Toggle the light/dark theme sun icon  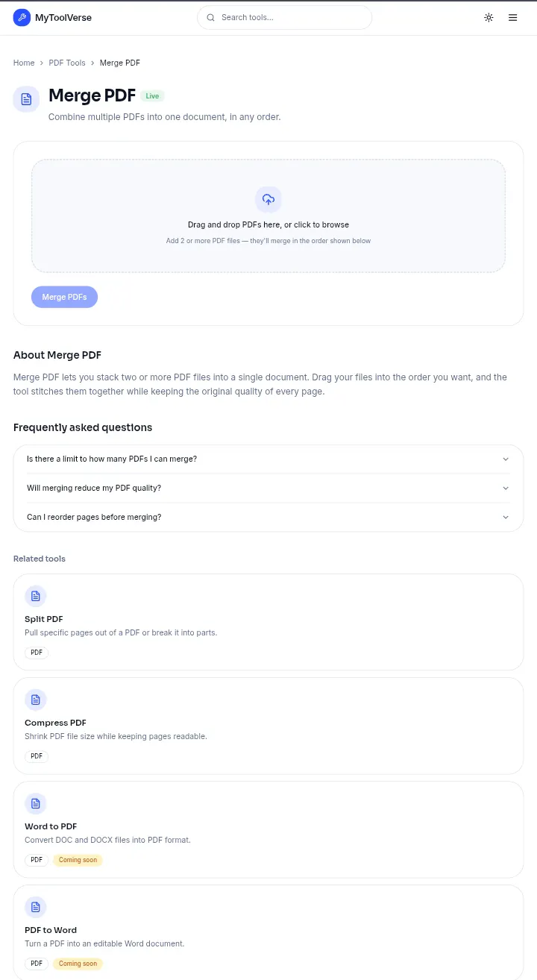[489, 18]
